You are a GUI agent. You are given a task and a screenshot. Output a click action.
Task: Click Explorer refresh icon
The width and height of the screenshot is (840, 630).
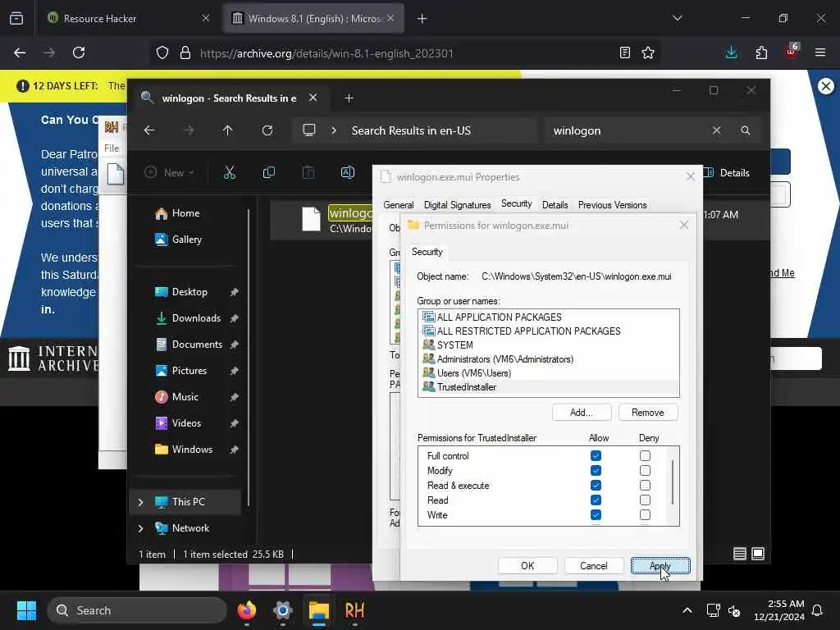(267, 130)
